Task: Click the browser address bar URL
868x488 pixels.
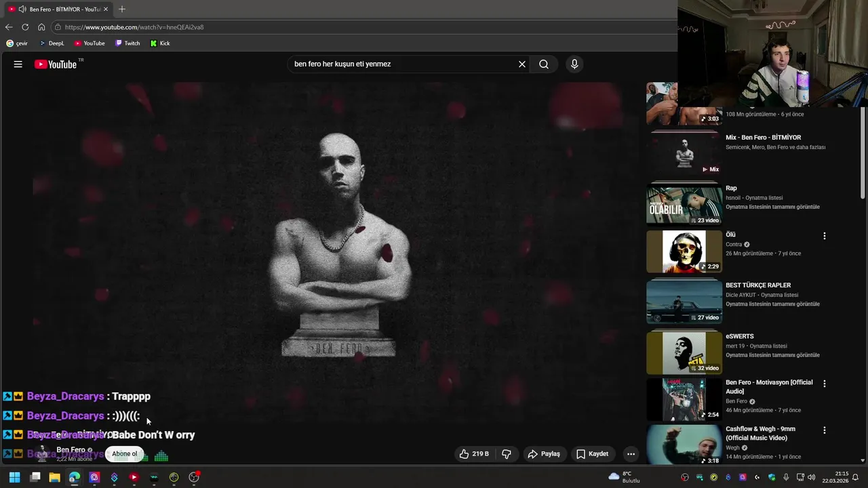Action: click(134, 27)
